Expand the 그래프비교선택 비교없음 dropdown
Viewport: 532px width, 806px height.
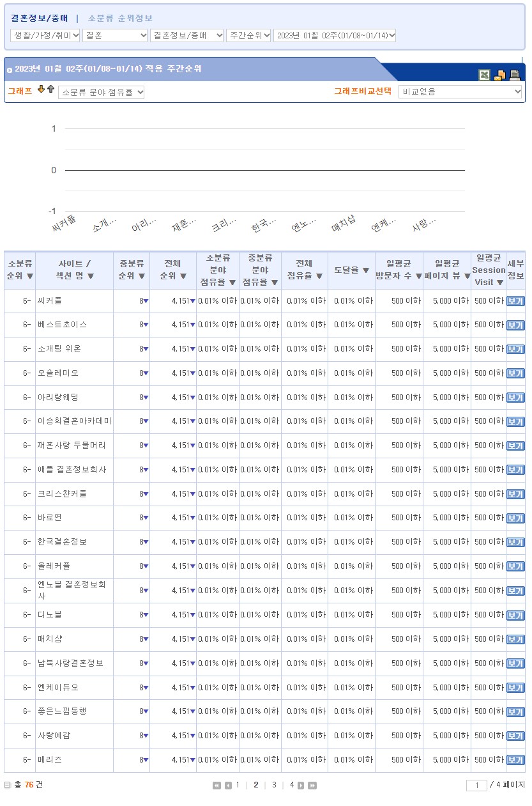[460, 92]
